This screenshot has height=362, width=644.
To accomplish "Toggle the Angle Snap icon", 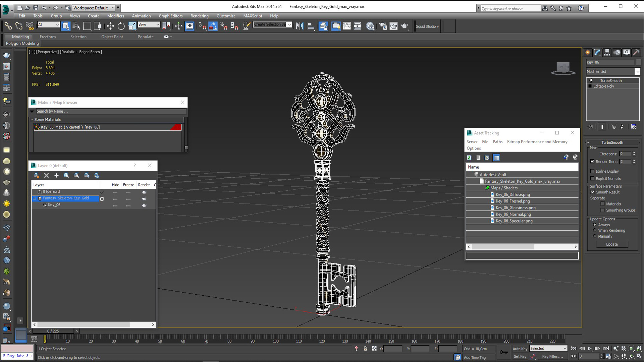I will (x=213, y=26).
